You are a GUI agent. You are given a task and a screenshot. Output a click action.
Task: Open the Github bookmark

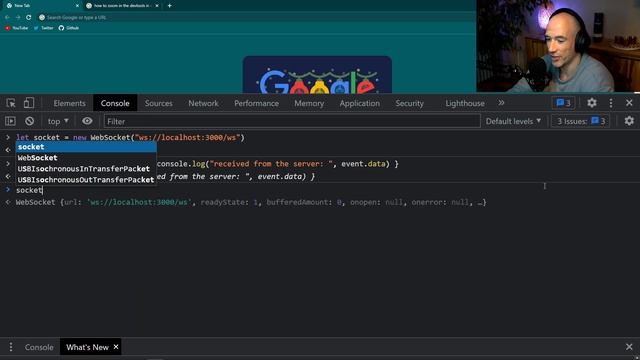pyautogui.click(x=69, y=28)
